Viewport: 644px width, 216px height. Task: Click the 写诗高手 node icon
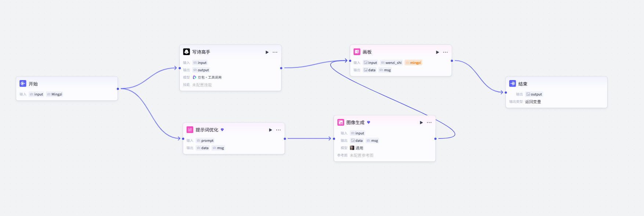186,52
